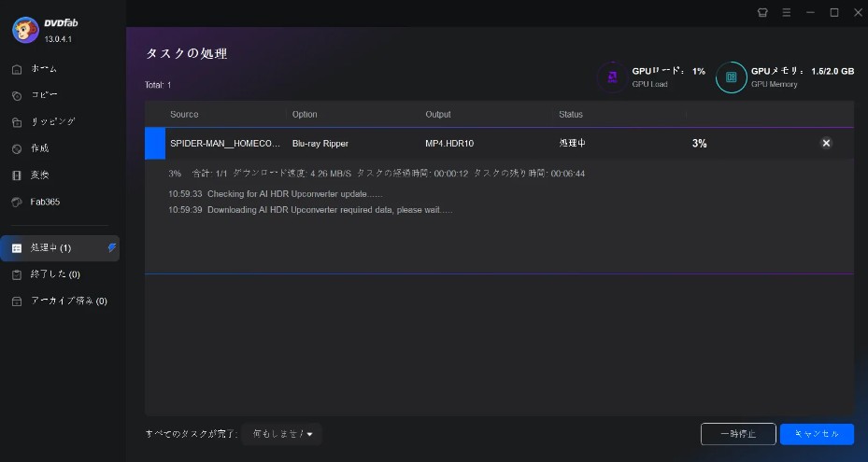This screenshot has width=868, height=462.
Task: Click the 1.5/2.0 GB memory value
Action: 832,71
